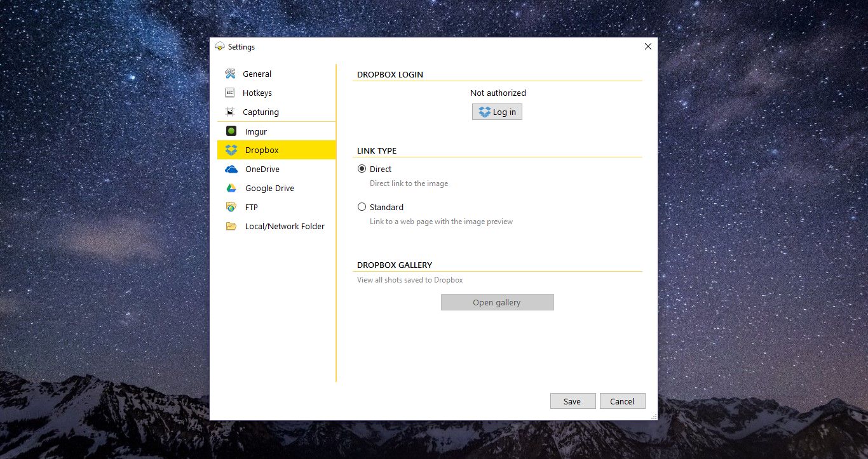Click the DROPBOX LOGIN heading
Viewport: 868px width, 459px height.
coord(390,74)
